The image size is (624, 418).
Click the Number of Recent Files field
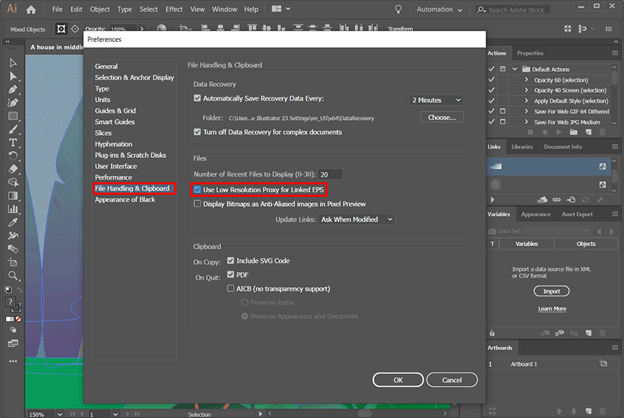(329, 174)
